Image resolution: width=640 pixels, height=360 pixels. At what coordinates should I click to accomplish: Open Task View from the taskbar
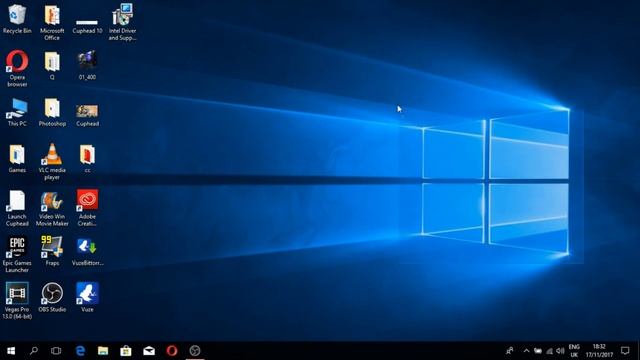pos(56,351)
